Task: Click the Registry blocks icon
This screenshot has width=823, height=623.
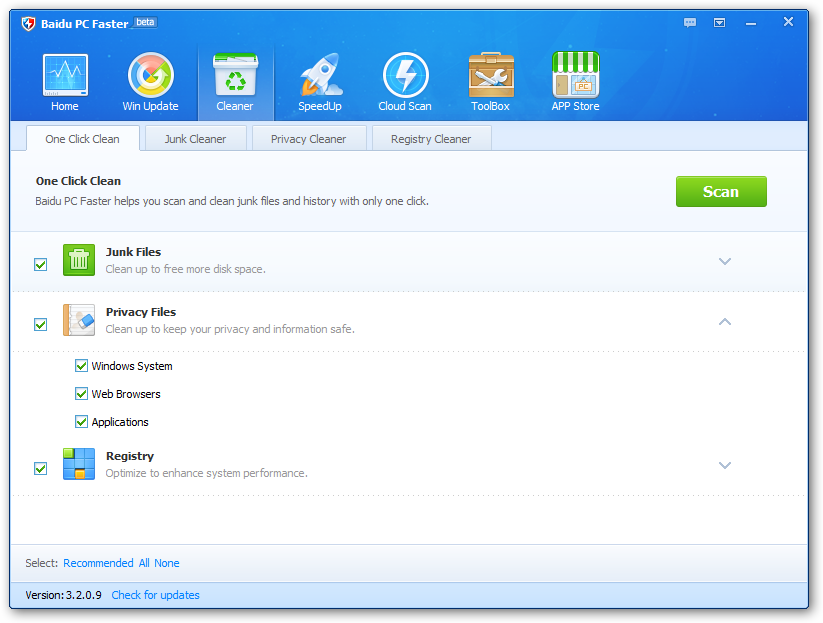Action: click(79, 464)
